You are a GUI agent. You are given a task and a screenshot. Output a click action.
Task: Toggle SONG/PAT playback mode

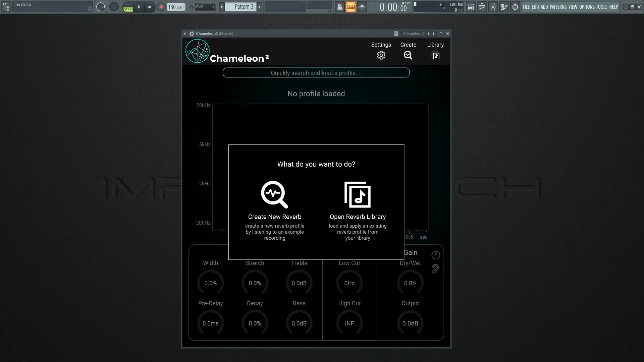(128, 7)
